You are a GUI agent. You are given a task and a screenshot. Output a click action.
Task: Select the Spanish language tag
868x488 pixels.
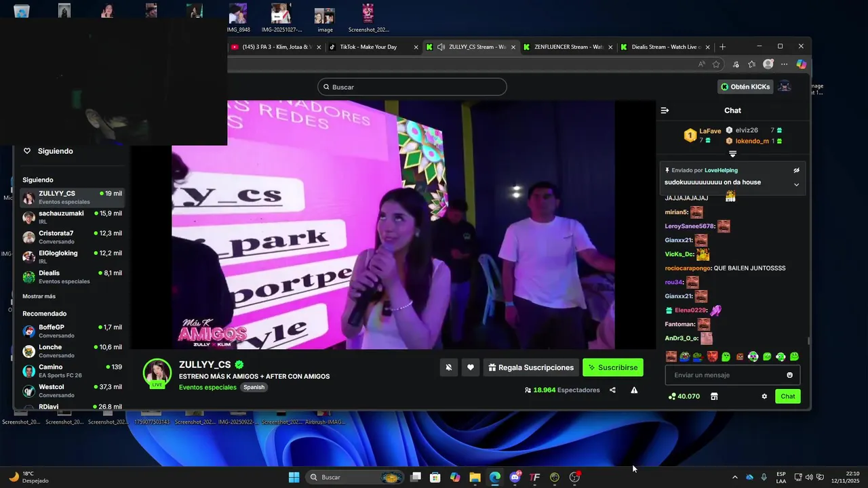(x=254, y=388)
